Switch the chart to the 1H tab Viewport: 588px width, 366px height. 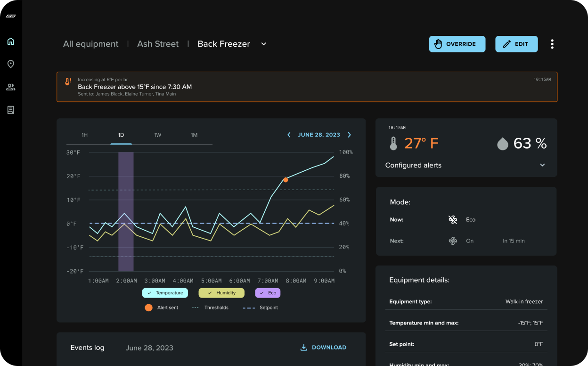tap(84, 135)
